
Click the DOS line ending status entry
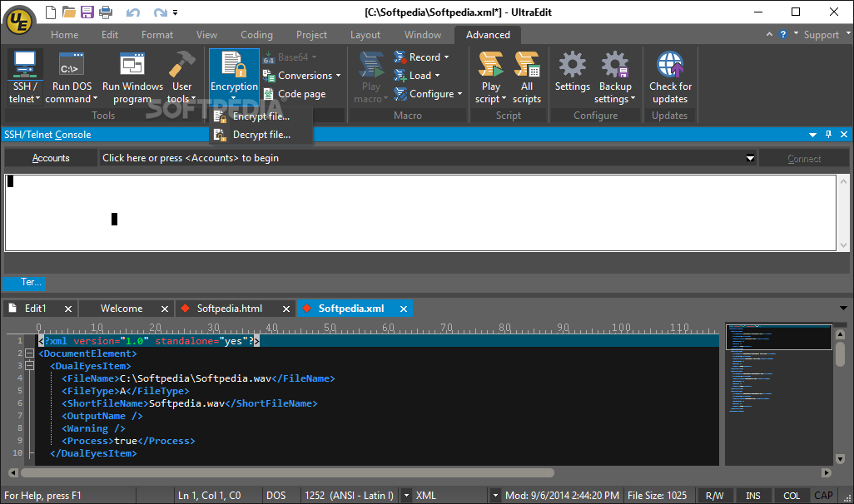tap(276, 496)
